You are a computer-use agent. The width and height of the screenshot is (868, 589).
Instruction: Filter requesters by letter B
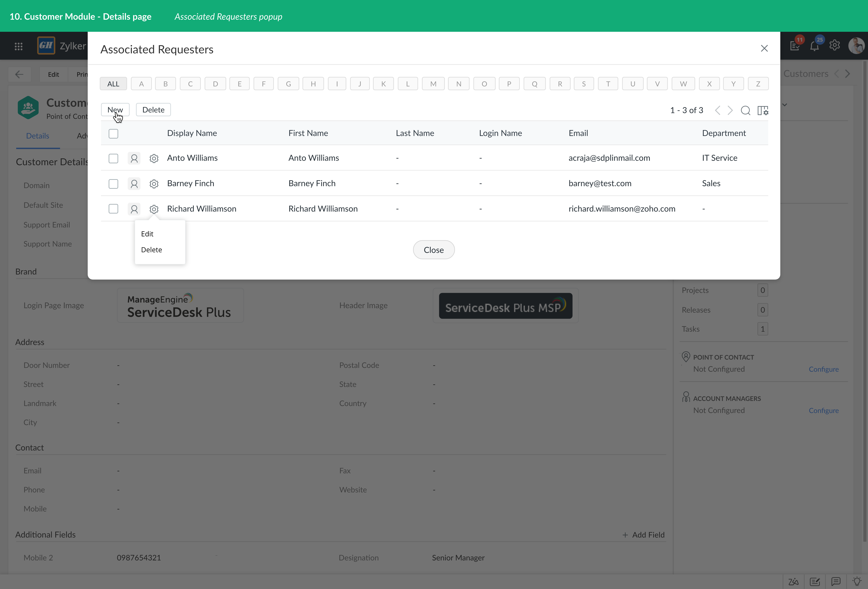coord(166,84)
